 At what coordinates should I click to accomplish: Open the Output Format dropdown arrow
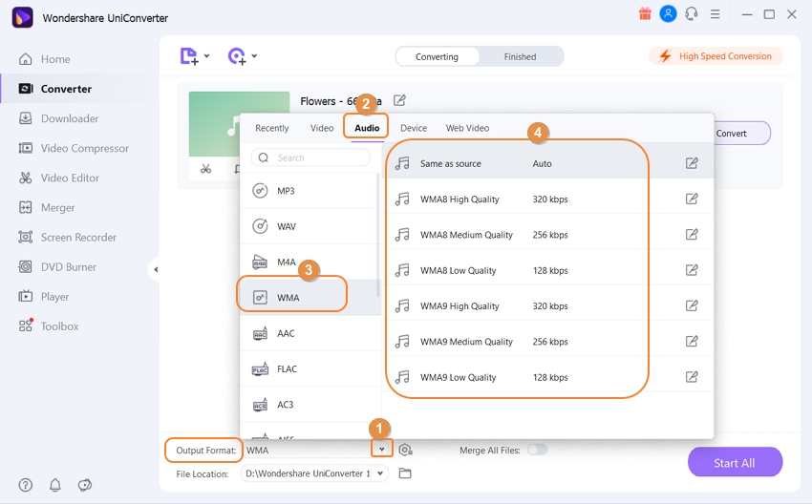pyautogui.click(x=382, y=450)
